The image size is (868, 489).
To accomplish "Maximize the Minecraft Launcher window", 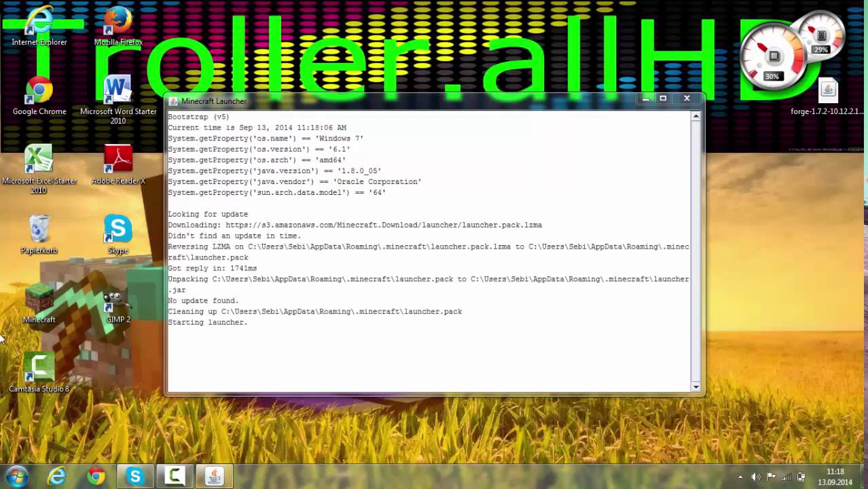I will (663, 98).
